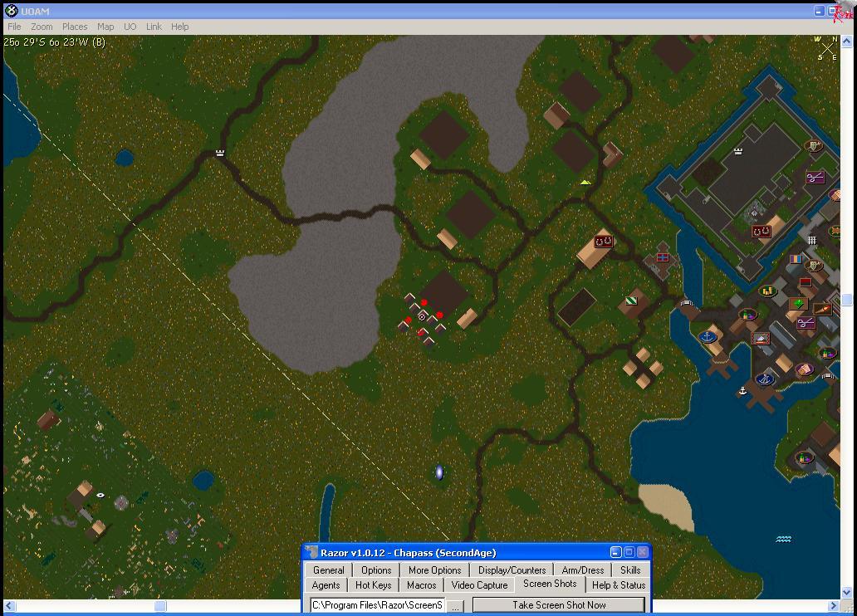857x616 pixels.
Task: Open the Link menu
Action: (154, 27)
